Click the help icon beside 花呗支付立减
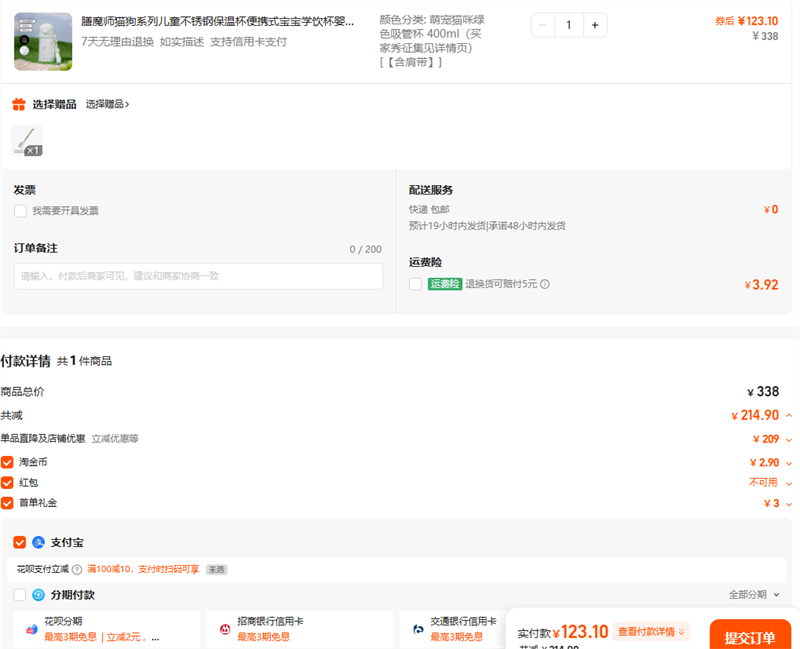Screen dimensions: 800x649 pyautogui.click(x=77, y=569)
